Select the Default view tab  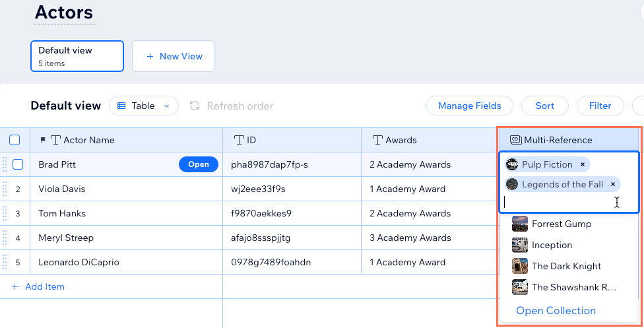point(77,56)
